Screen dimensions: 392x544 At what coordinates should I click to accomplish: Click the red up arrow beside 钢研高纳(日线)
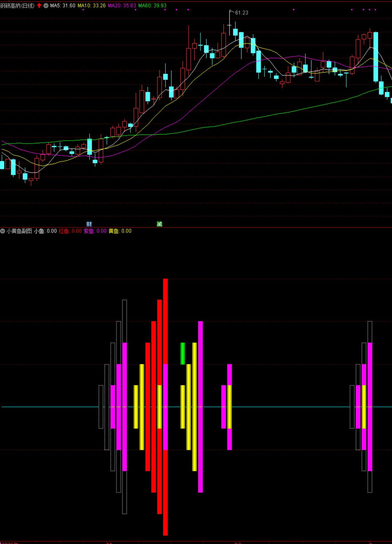click(39, 5)
